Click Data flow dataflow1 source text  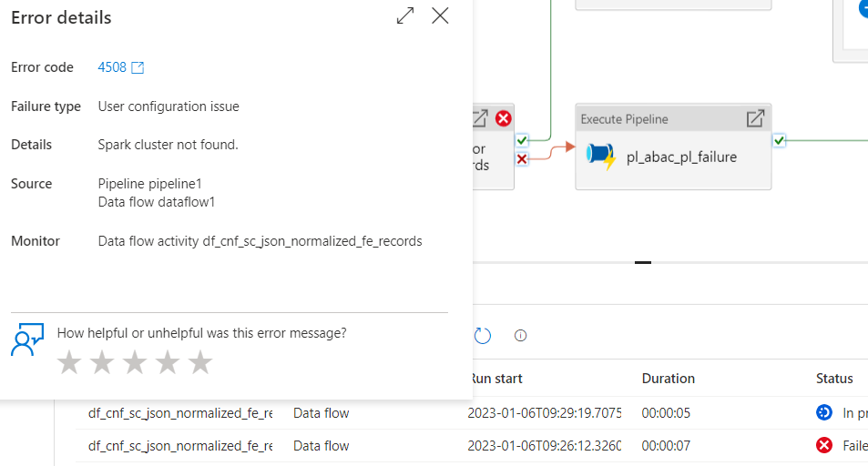[156, 202]
